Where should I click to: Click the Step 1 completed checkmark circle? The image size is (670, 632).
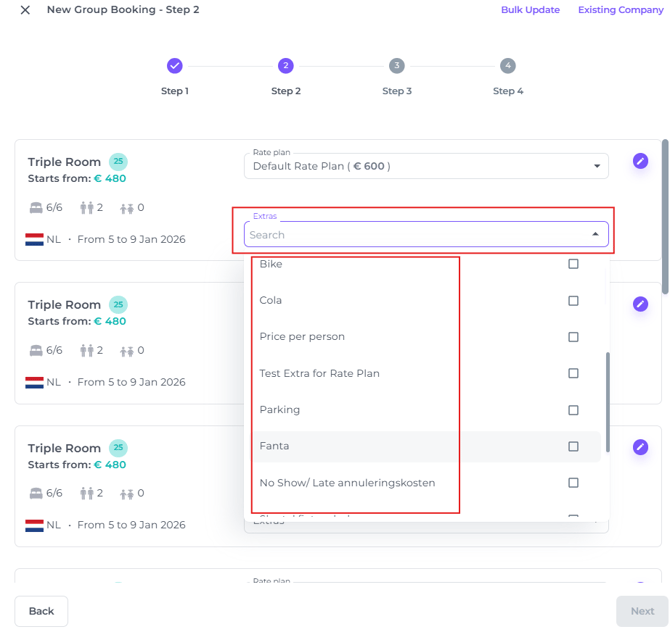point(175,66)
